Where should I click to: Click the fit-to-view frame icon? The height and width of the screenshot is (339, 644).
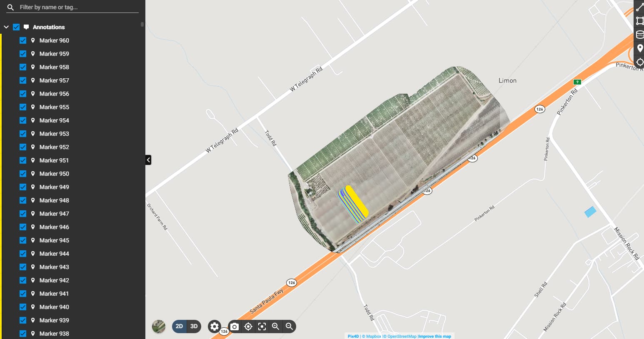(262, 327)
